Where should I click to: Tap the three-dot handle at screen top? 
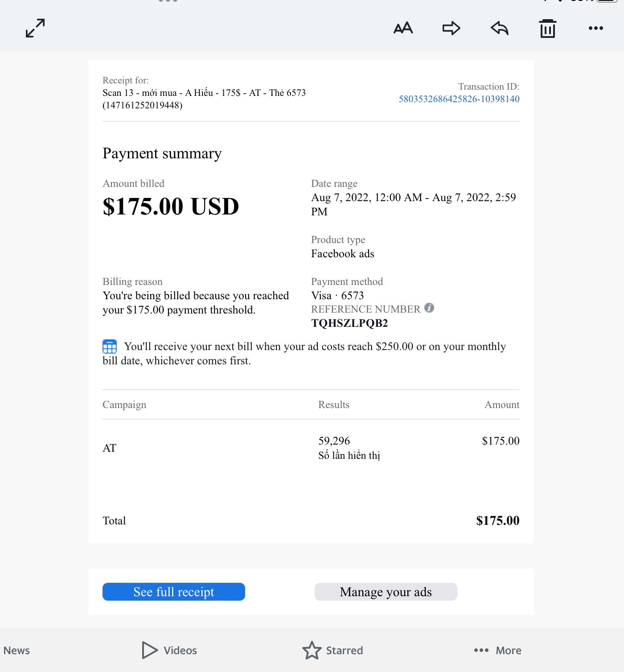pos(168,1)
